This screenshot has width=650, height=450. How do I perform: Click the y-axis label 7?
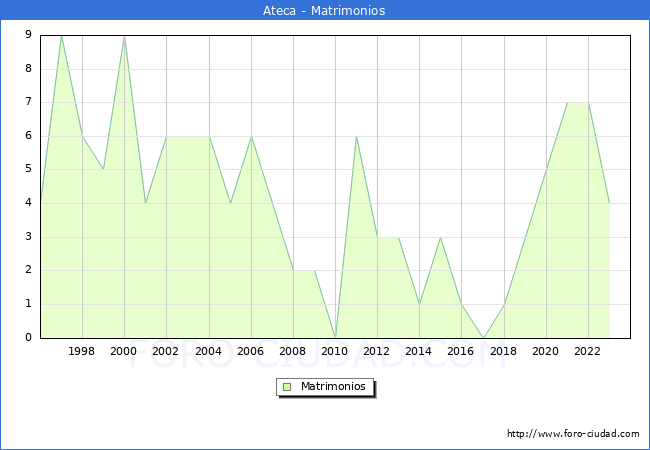(28, 102)
